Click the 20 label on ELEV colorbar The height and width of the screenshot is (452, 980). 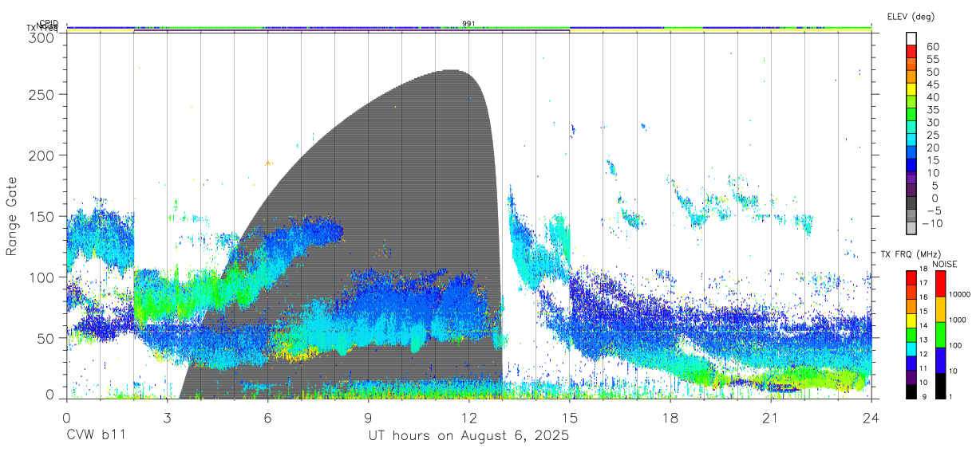(933, 148)
